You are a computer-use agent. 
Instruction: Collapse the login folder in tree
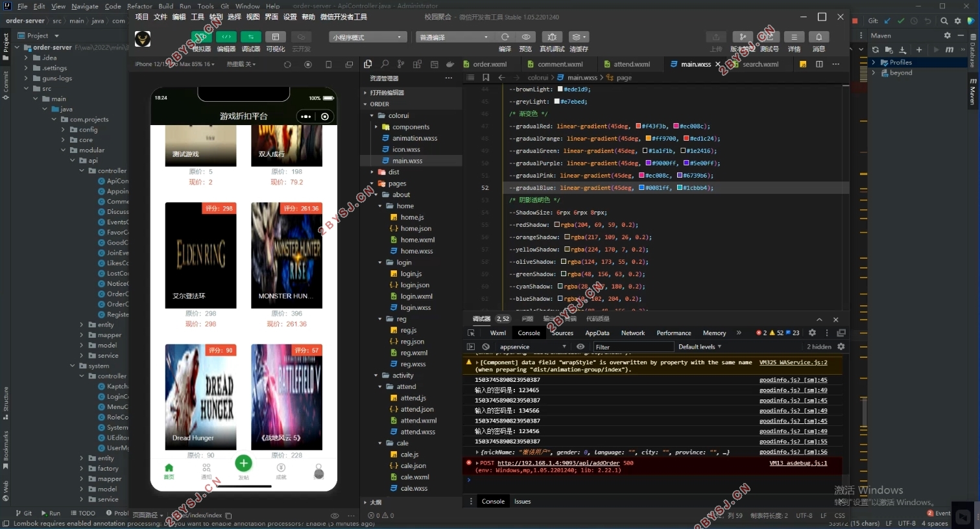point(404,263)
